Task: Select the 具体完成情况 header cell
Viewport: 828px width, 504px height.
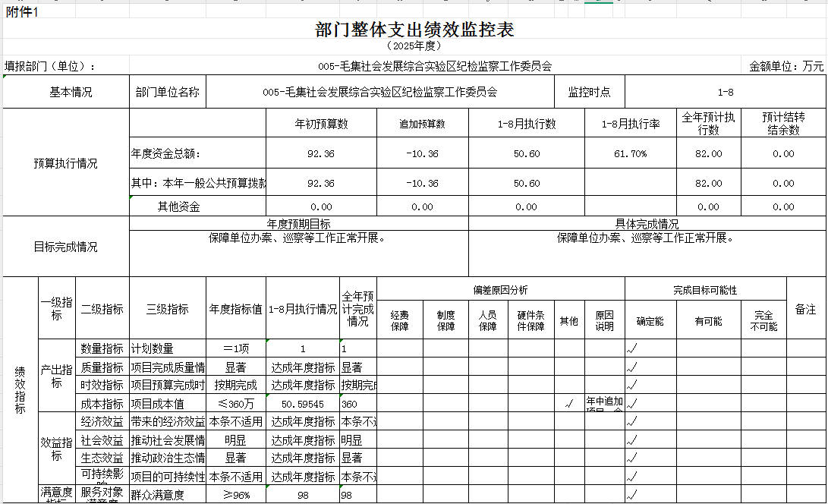Action: (647, 224)
